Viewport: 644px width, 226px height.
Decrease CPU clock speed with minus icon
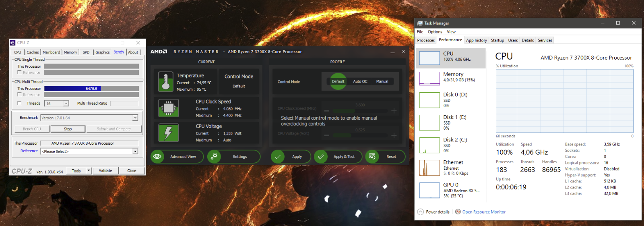(326, 111)
